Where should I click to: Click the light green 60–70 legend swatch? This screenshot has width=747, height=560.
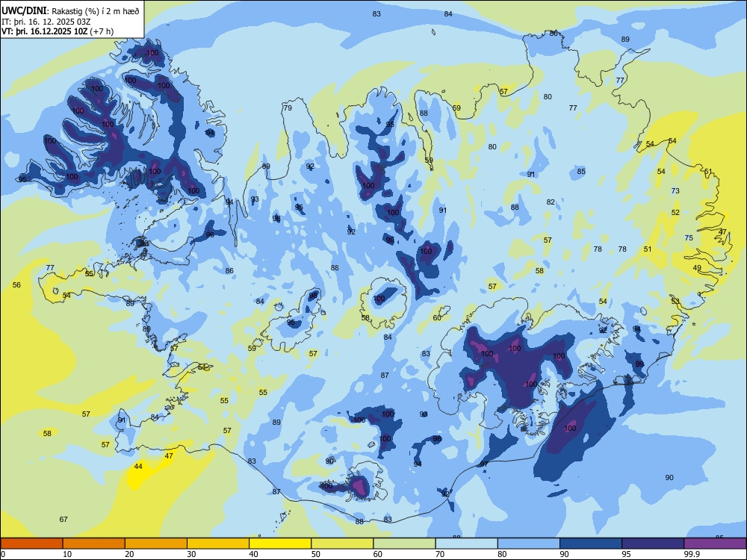pyautogui.click(x=404, y=544)
